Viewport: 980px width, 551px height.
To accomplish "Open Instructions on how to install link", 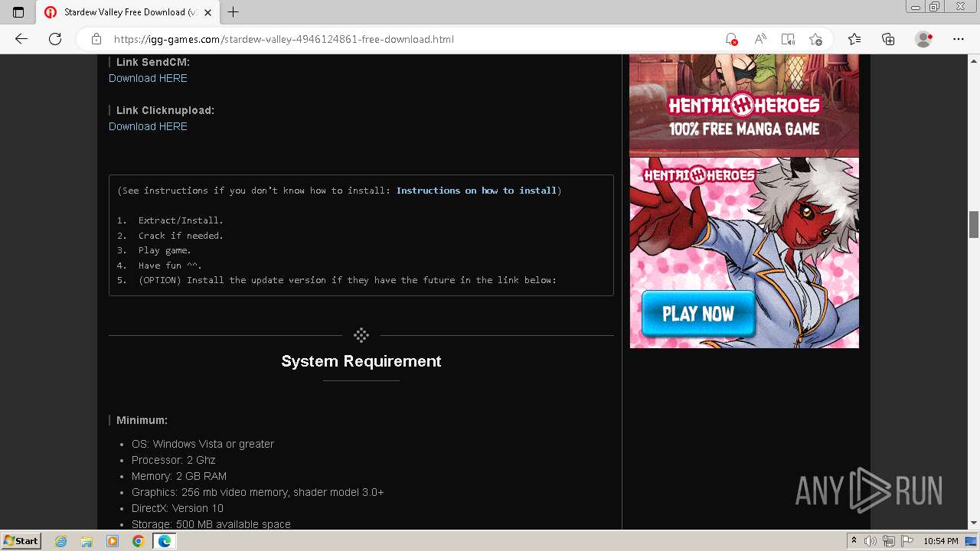I will coord(476,191).
